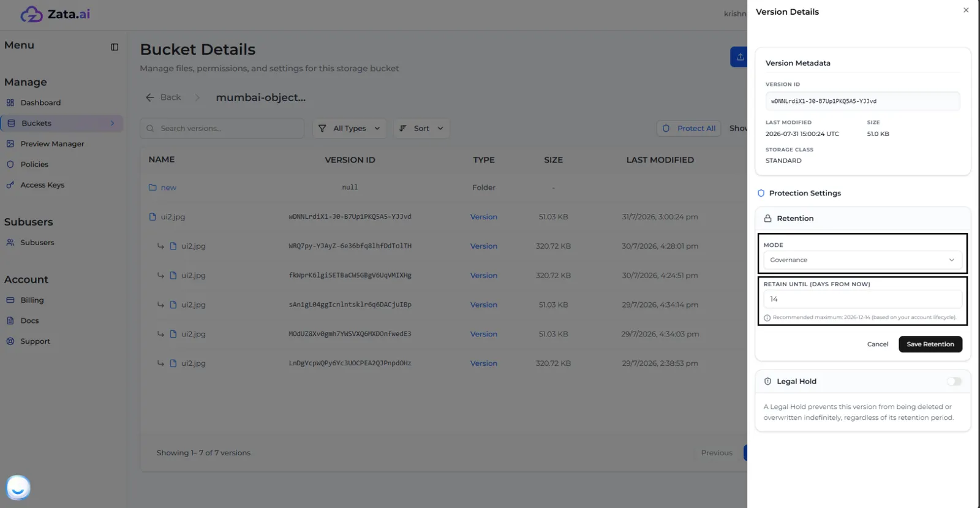980x508 pixels.
Task: Click Version link for LnDgYcpW row
Action: (x=483, y=363)
